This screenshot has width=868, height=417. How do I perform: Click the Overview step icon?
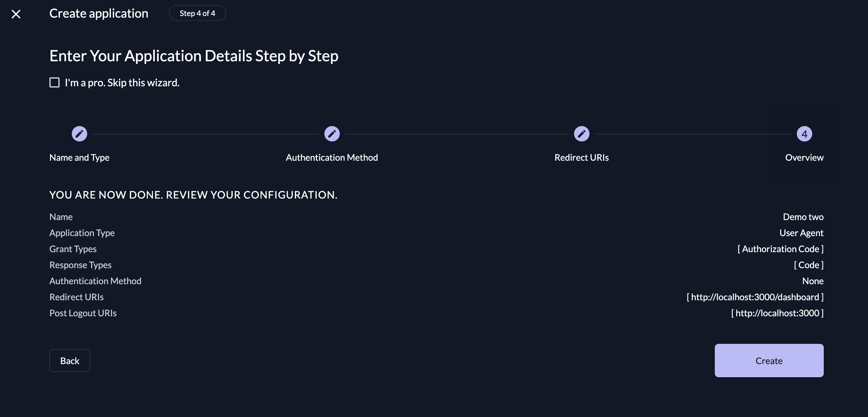pos(804,133)
